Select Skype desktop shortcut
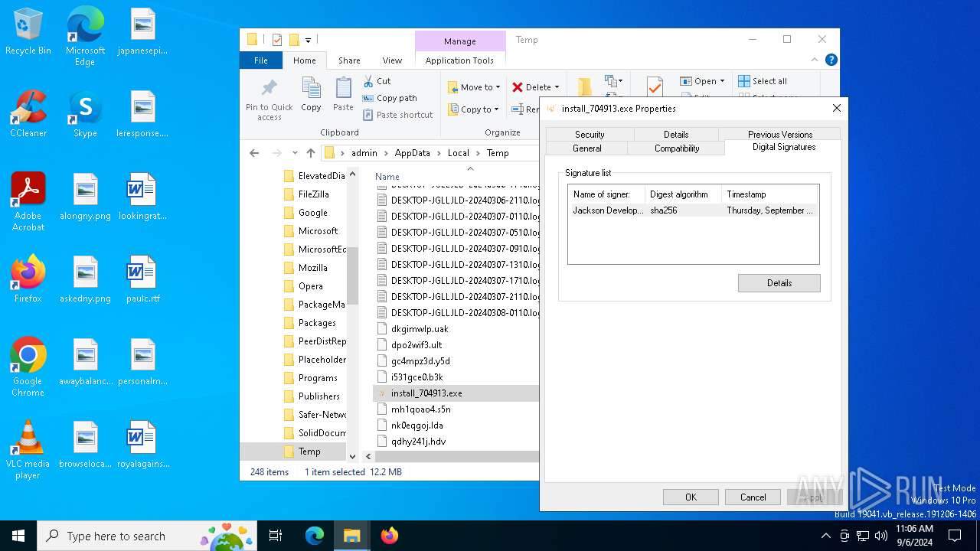This screenshot has width=980, height=551. click(85, 114)
